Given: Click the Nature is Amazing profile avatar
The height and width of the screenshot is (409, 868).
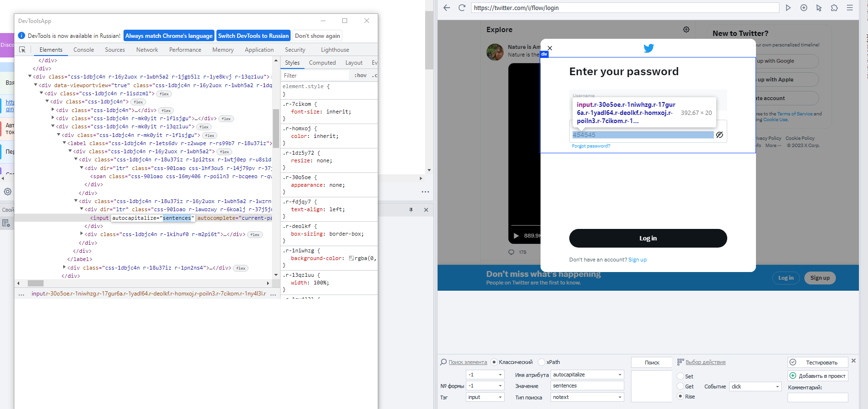Looking at the screenshot, I should tap(495, 52).
